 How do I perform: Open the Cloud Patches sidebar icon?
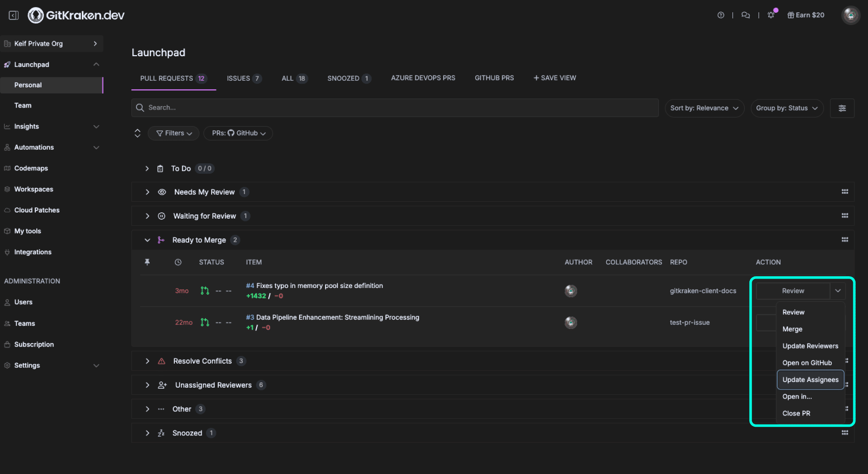[x=7, y=210]
